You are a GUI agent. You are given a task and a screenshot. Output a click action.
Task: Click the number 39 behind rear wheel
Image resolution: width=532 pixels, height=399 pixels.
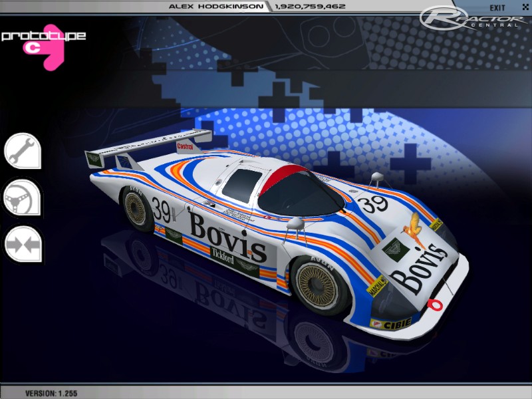[x=161, y=211]
